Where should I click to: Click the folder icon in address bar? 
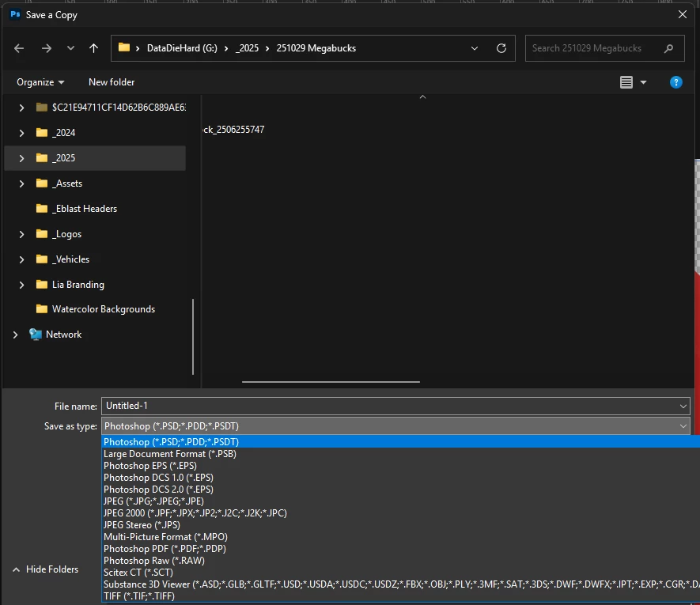click(124, 47)
